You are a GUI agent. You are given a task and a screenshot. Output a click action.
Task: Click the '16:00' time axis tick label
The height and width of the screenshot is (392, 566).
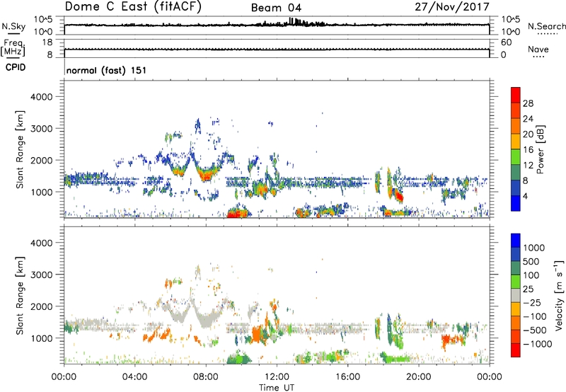pos(347,377)
